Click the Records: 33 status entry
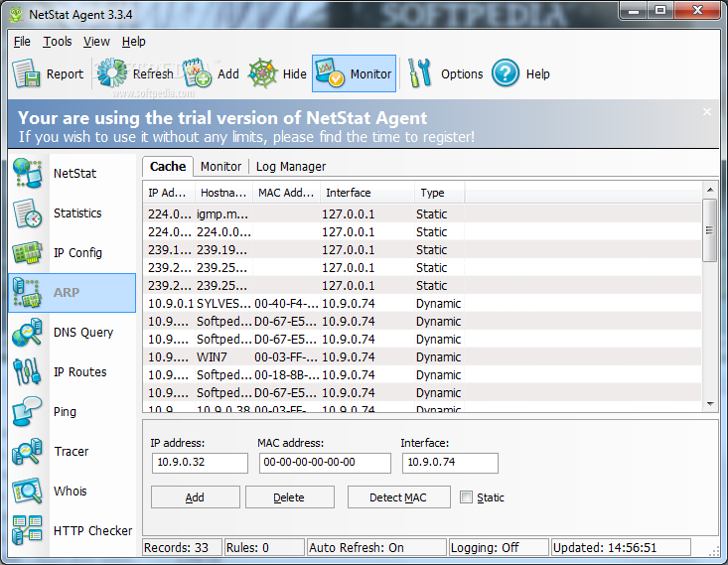This screenshot has height=565, width=728. click(182, 547)
